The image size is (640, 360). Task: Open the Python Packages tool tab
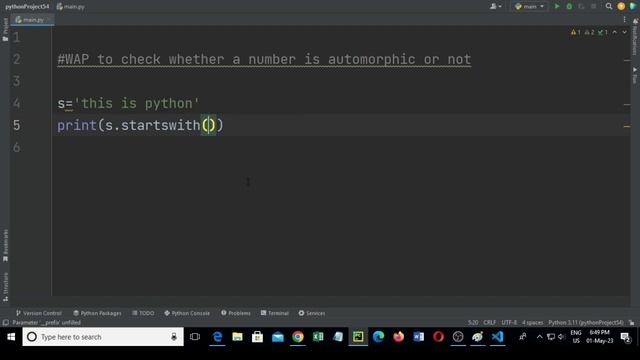(97, 313)
